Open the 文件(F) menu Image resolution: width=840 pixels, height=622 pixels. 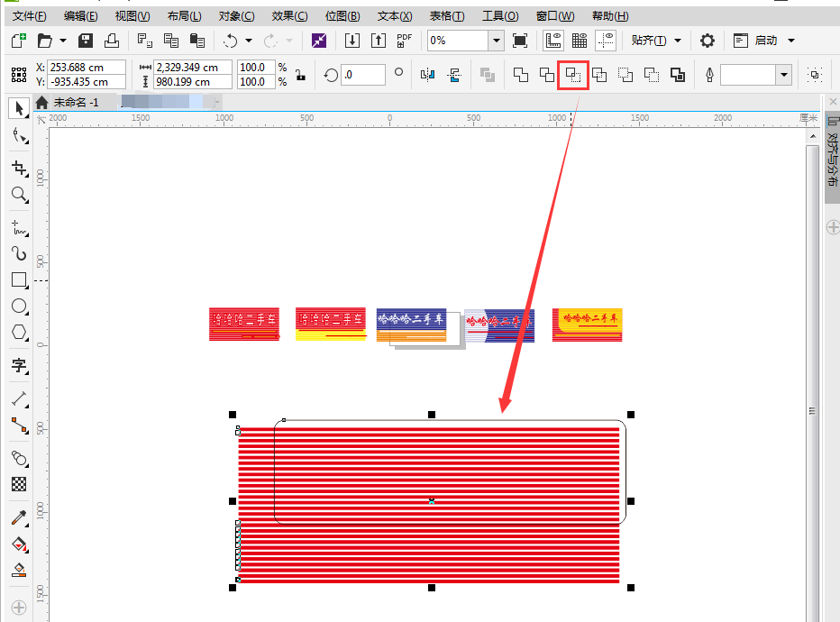(30, 16)
